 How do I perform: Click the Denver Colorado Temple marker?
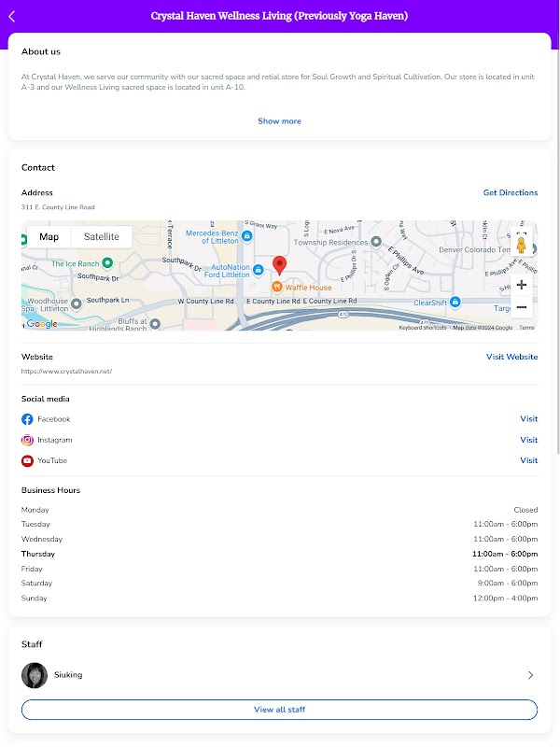coord(534,248)
